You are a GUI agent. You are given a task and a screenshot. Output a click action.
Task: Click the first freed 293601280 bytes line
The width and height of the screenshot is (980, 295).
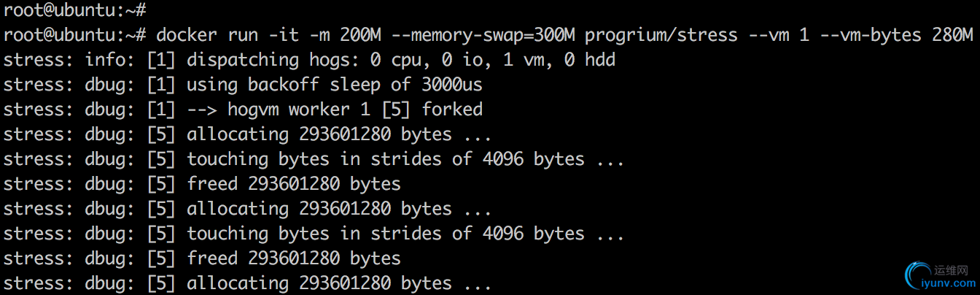[202, 184]
